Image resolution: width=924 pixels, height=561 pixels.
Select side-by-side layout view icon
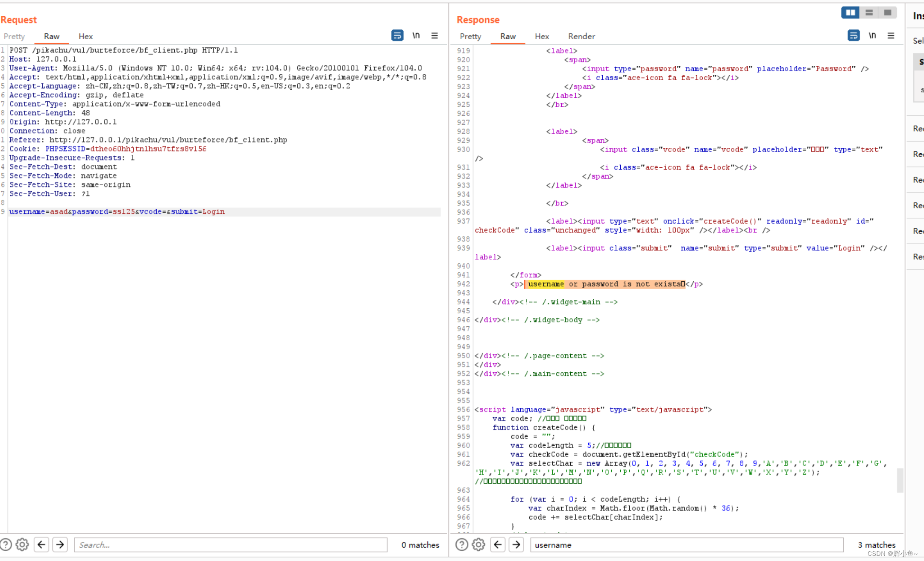[x=850, y=12]
